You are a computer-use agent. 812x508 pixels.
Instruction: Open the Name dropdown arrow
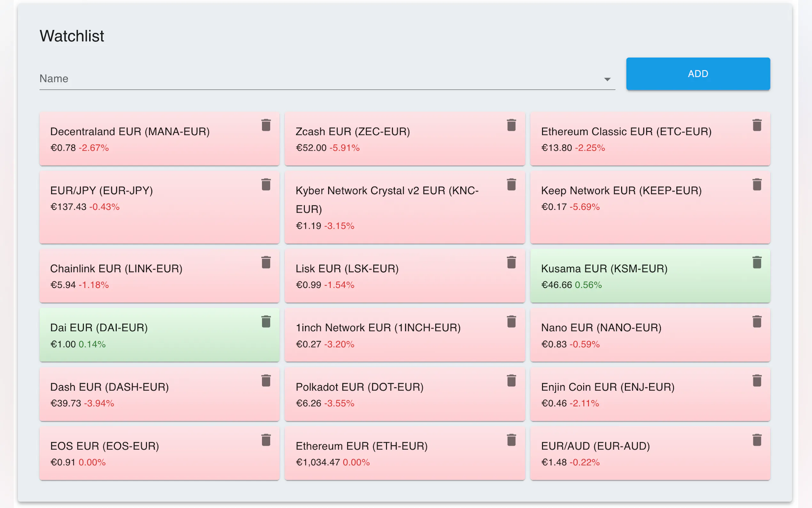pos(607,79)
